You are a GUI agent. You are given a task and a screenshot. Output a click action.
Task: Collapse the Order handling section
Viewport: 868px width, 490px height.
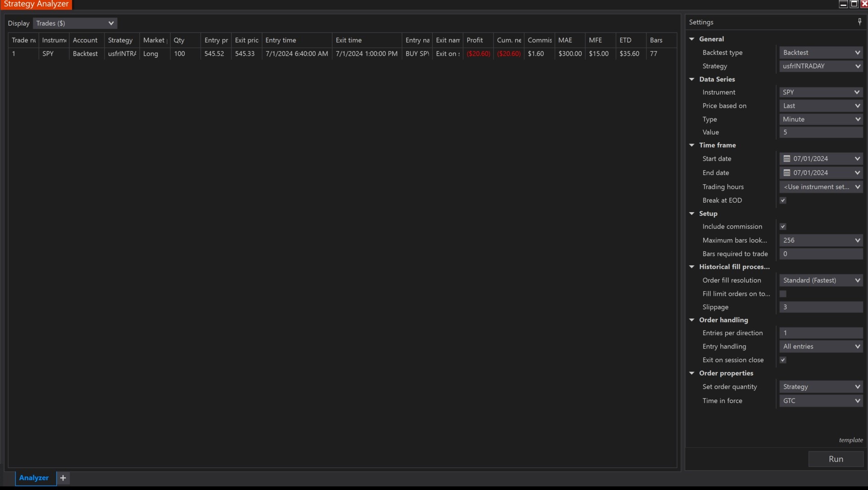tap(692, 320)
